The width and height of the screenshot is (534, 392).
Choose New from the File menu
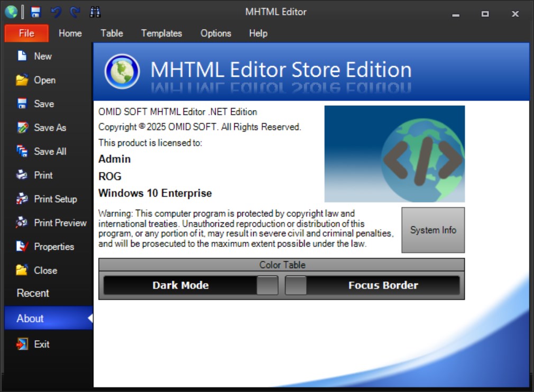tap(49, 56)
